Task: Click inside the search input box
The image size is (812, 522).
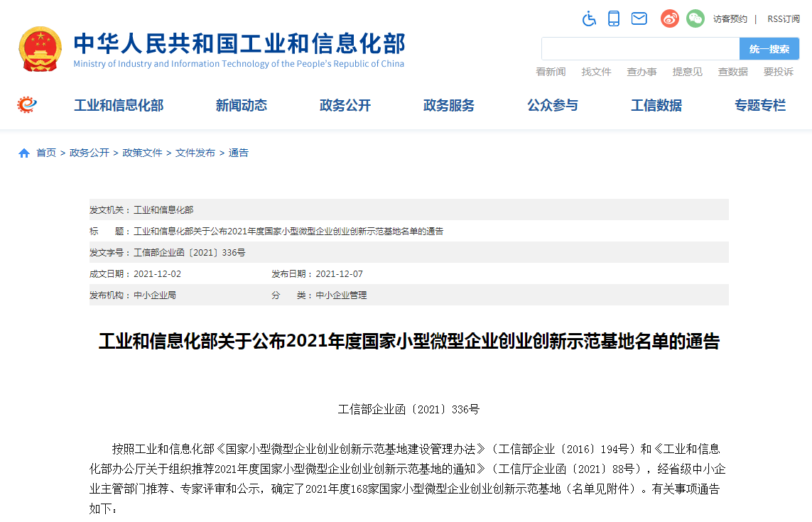Action: click(639, 48)
